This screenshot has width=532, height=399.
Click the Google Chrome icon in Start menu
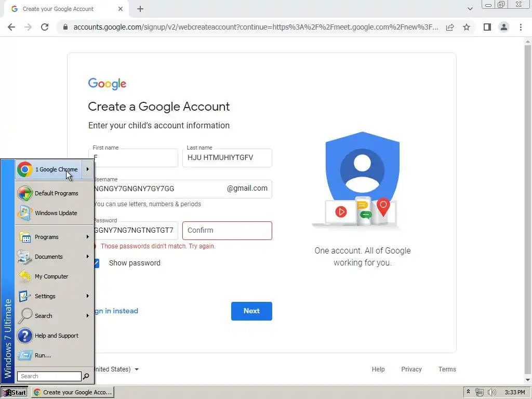(25, 169)
